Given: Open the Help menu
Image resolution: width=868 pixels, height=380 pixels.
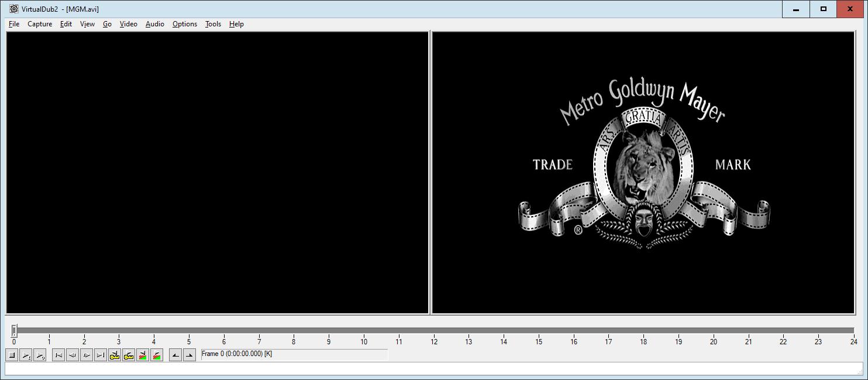Looking at the screenshot, I should (236, 24).
